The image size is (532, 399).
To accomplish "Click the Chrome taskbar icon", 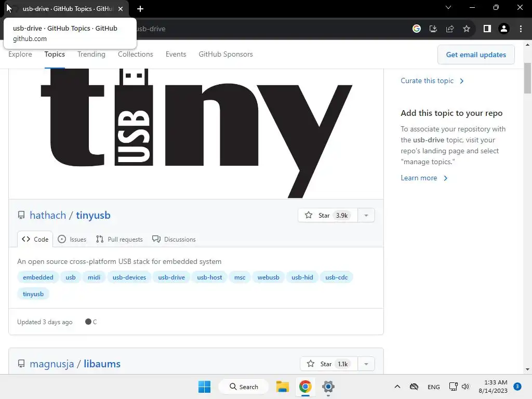I will [x=305, y=387].
